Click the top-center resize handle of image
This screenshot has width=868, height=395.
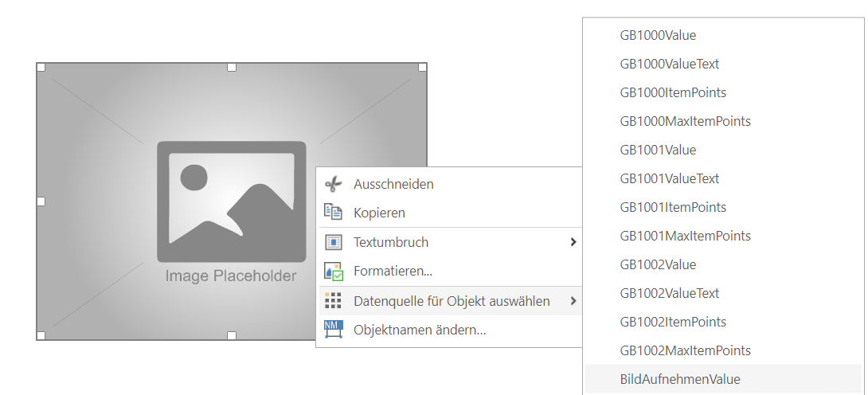pos(232,68)
